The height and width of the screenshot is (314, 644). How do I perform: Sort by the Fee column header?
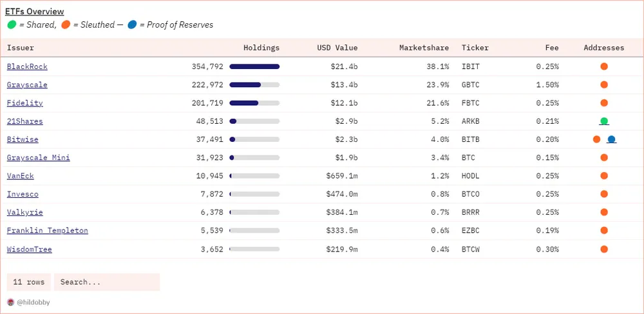[551, 48]
